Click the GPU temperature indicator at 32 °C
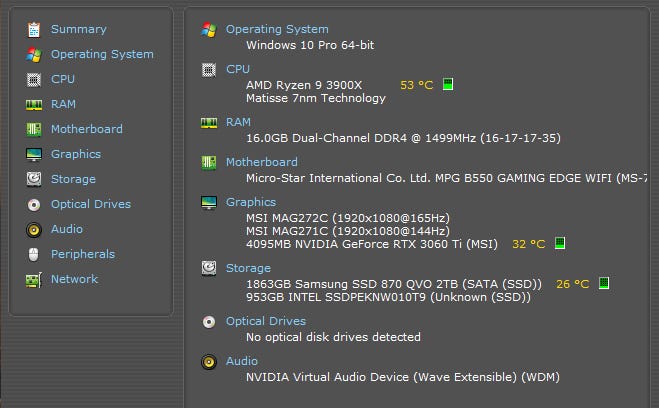659x408 pixels. 560,243
